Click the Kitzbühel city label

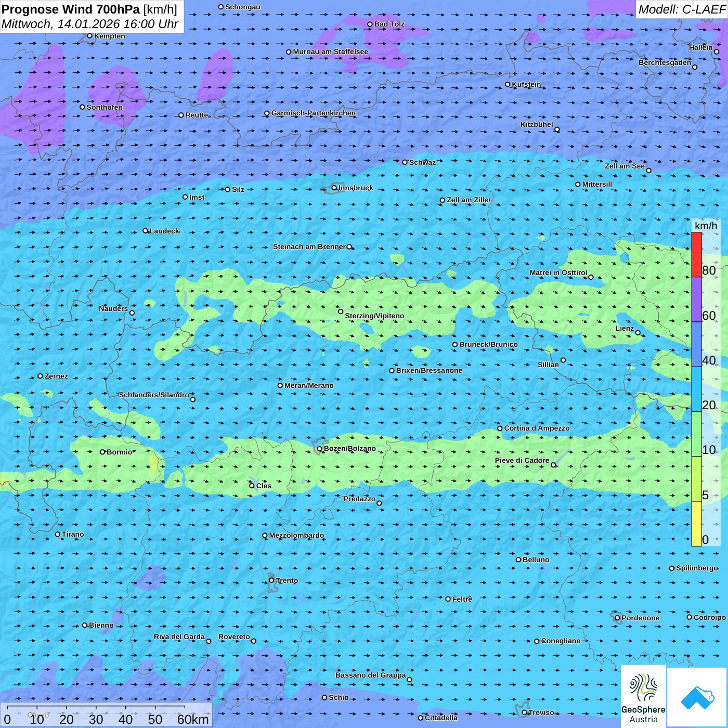pos(537,124)
